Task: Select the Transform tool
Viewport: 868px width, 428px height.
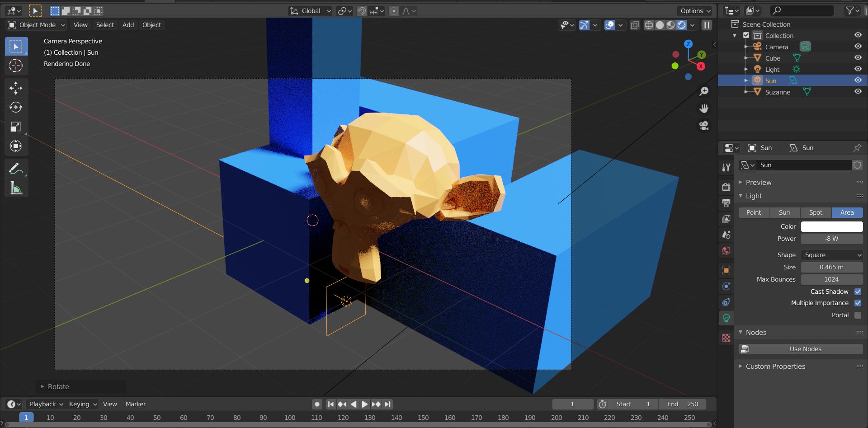Action: (16, 146)
